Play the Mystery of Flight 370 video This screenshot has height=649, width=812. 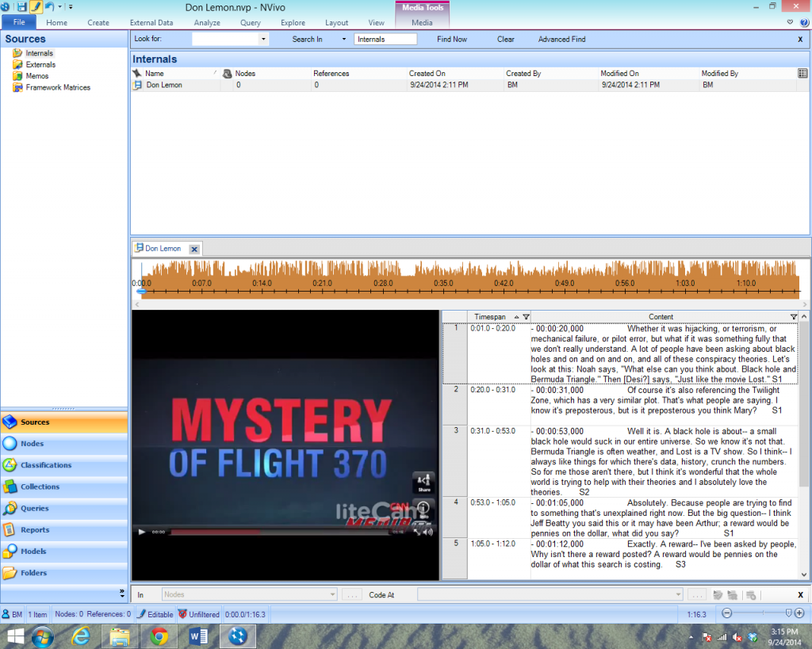tap(141, 532)
